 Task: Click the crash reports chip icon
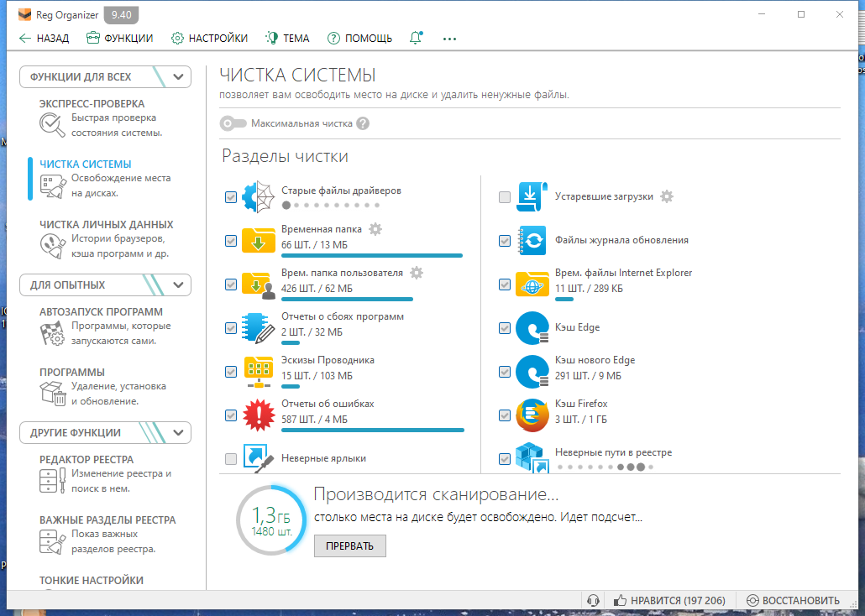click(258, 328)
